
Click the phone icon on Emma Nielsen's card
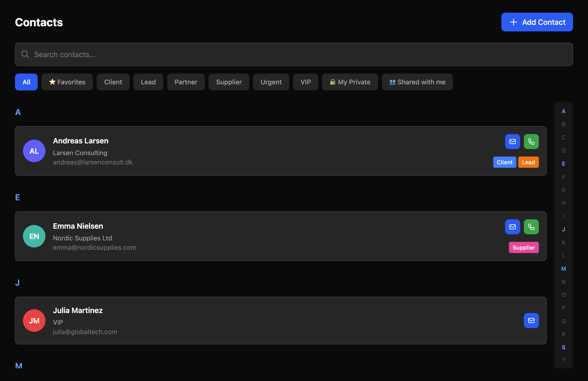click(x=531, y=227)
